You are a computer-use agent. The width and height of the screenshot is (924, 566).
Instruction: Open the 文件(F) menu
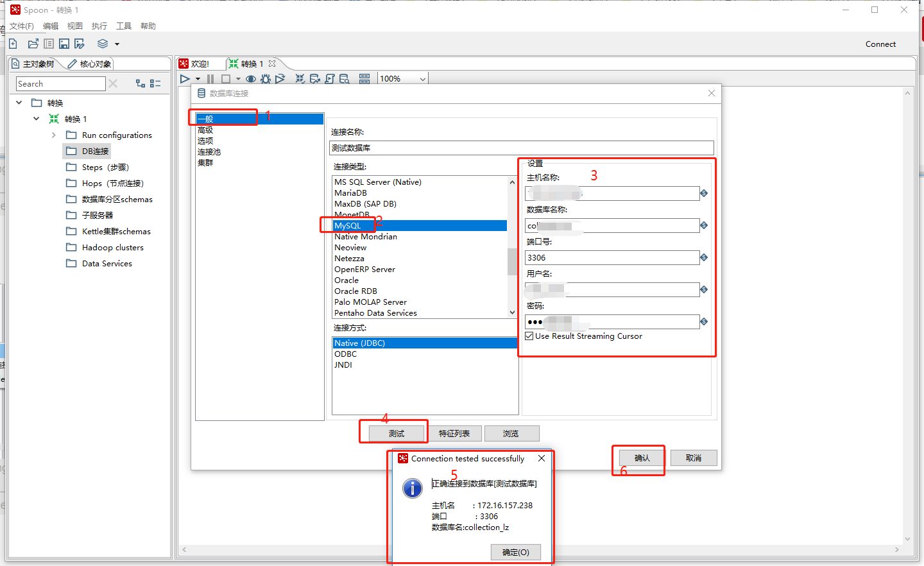tap(22, 26)
